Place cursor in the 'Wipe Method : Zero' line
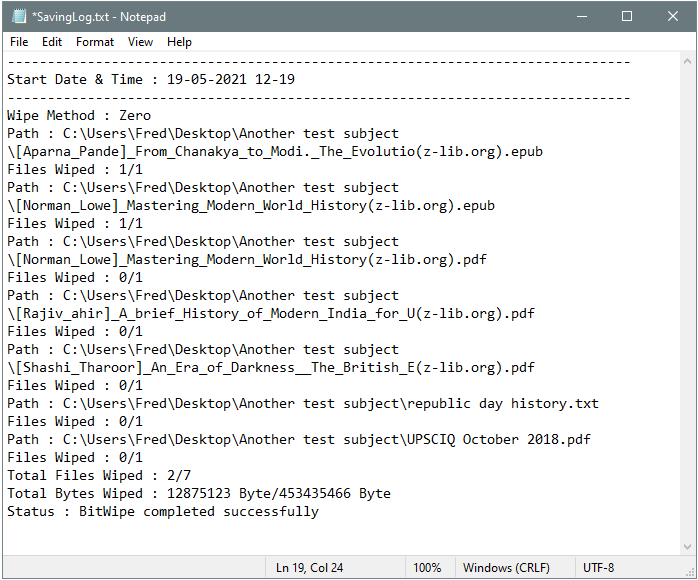The image size is (698, 580). click(x=80, y=116)
